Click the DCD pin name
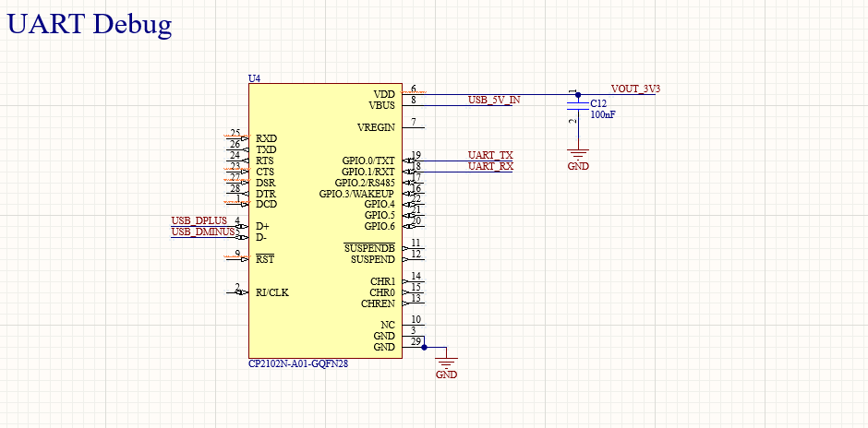The image size is (868, 428). point(266,204)
